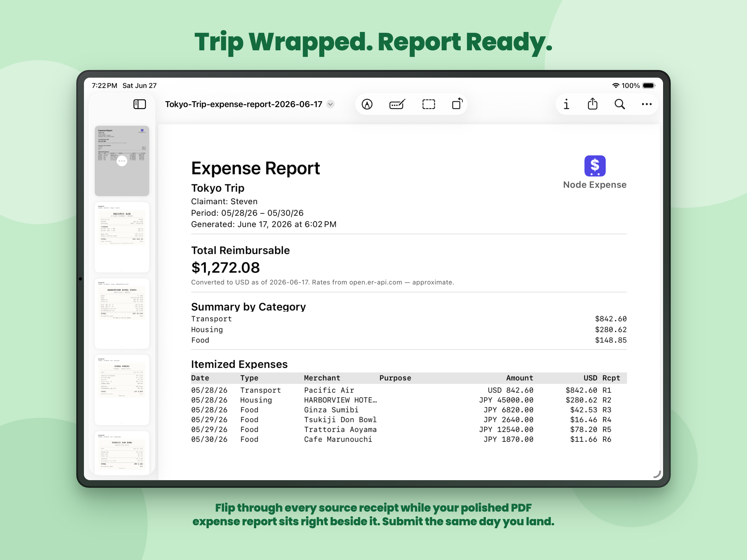Select the Expense Report summary page thumbnail
Viewport: 747px width, 560px height.
point(122,161)
